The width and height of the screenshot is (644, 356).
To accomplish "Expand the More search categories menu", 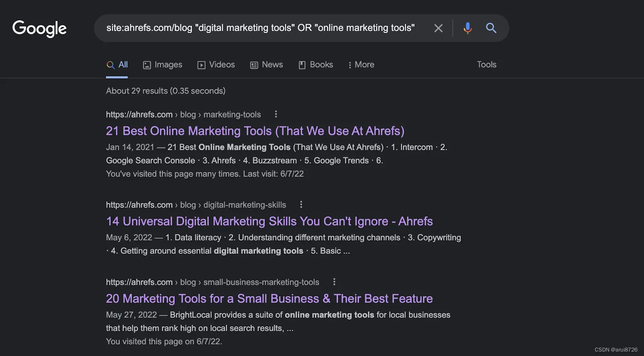I will coord(361,65).
